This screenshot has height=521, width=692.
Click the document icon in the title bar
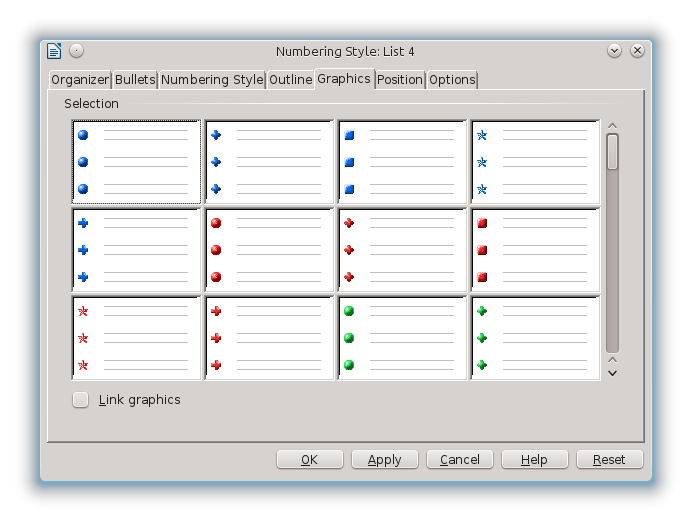coord(54,51)
